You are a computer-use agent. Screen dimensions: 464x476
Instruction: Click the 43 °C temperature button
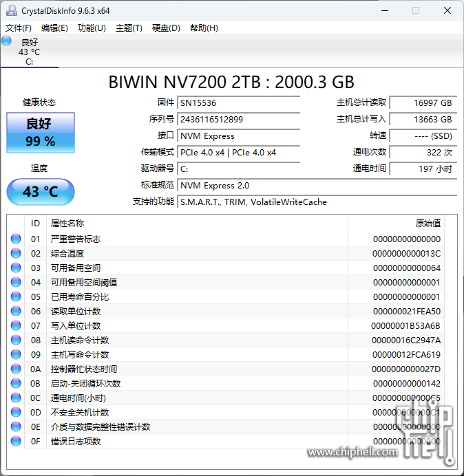pyautogui.click(x=41, y=191)
